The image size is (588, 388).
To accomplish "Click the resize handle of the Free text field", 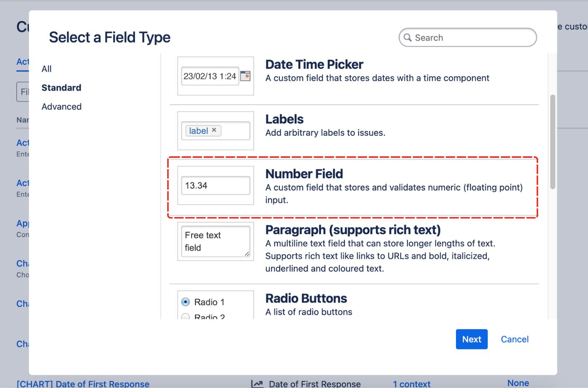I will pyautogui.click(x=247, y=253).
